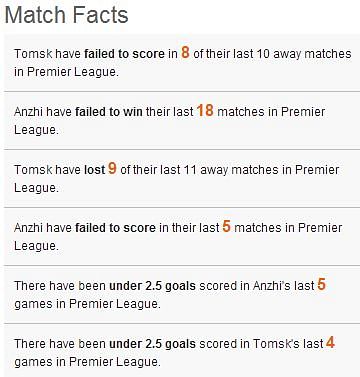Click the Match Facts heading
This screenshot has width=360, height=377.
[x=66, y=15]
